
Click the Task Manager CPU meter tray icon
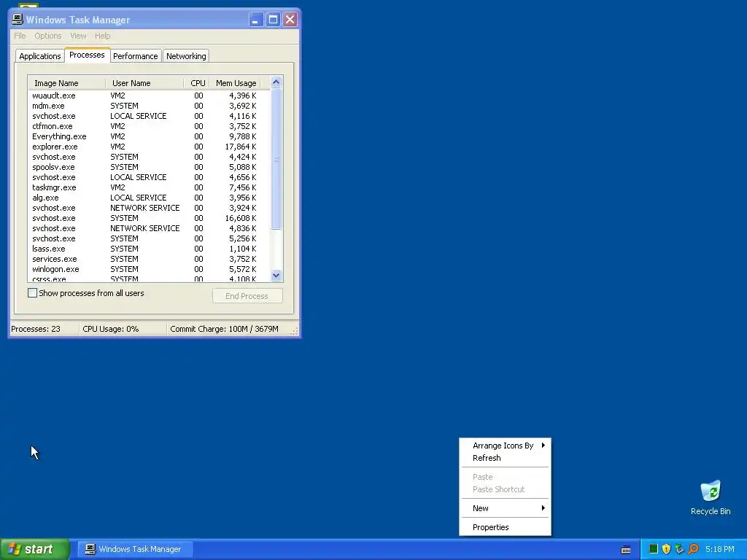point(653,549)
